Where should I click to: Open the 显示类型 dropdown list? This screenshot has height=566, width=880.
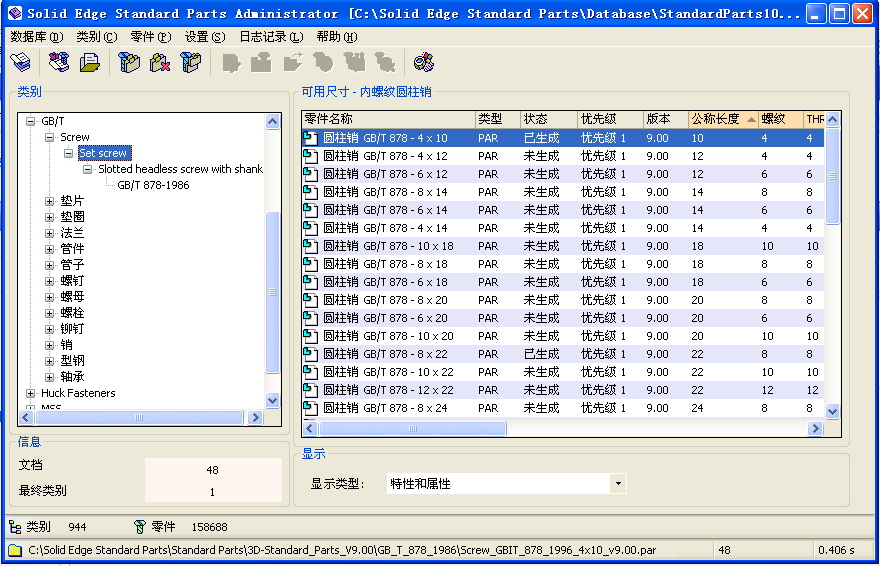(x=618, y=484)
